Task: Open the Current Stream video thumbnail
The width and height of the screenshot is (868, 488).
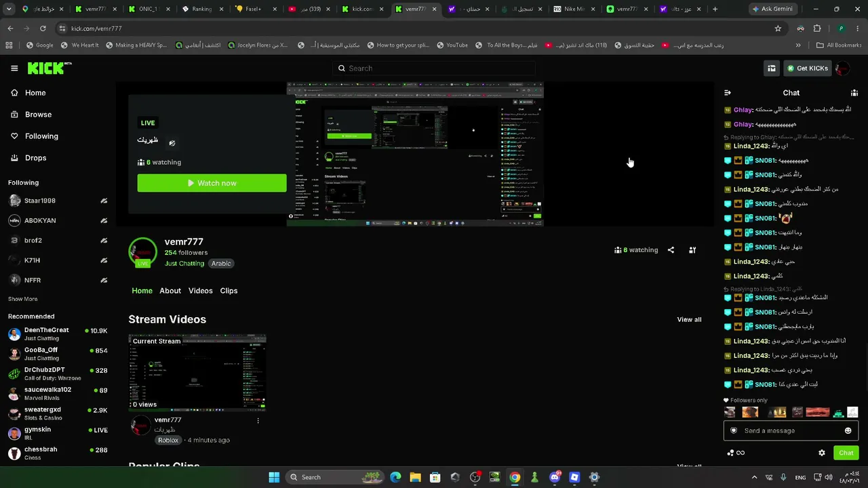Action: (197, 372)
